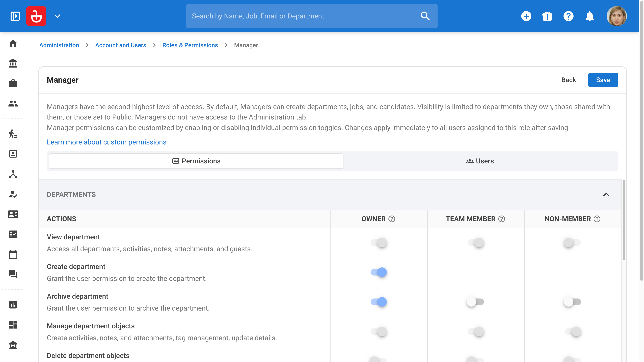This screenshot has height=362, width=644.
Task: Open the M building sidebar icon
Action: coord(13,345)
